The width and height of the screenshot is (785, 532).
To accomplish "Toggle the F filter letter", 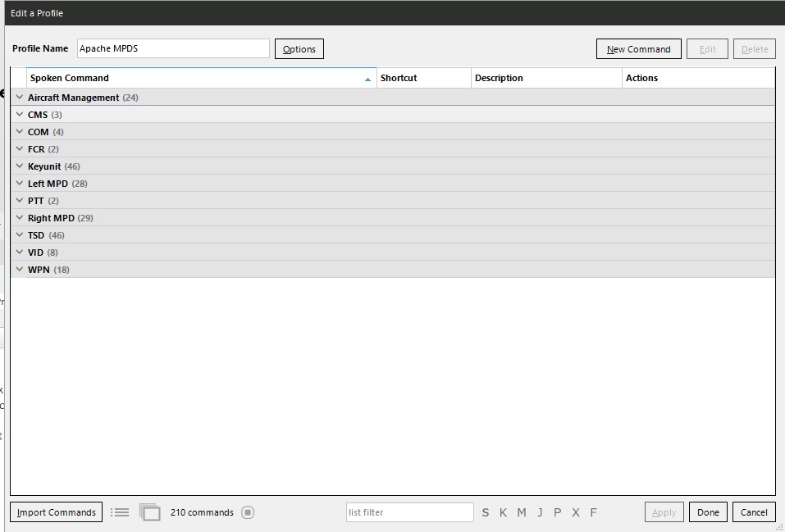I will coord(593,512).
